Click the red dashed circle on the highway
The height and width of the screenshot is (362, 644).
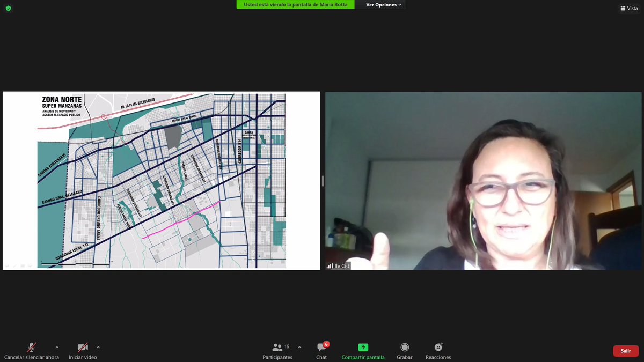click(104, 116)
